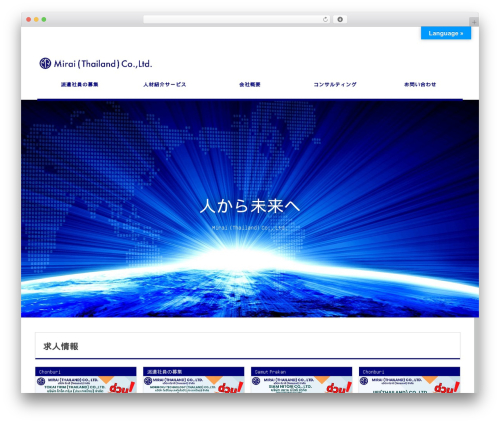Image resolution: width=500 pixels, height=423 pixels.
Task: Open the 人材紹介サービス menu item
Action: (165, 84)
